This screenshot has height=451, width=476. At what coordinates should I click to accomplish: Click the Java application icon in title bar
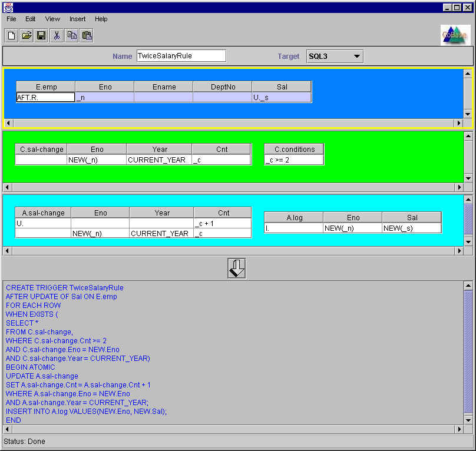[x=8, y=7]
